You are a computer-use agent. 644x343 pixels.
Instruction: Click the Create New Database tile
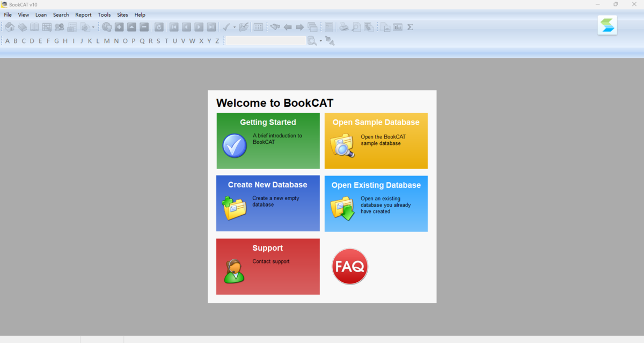click(x=268, y=203)
